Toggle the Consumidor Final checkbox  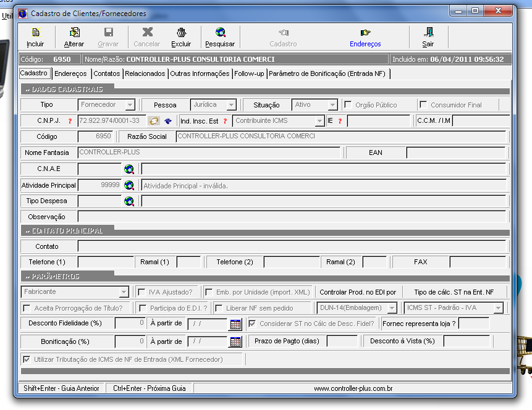click(423, 104)
